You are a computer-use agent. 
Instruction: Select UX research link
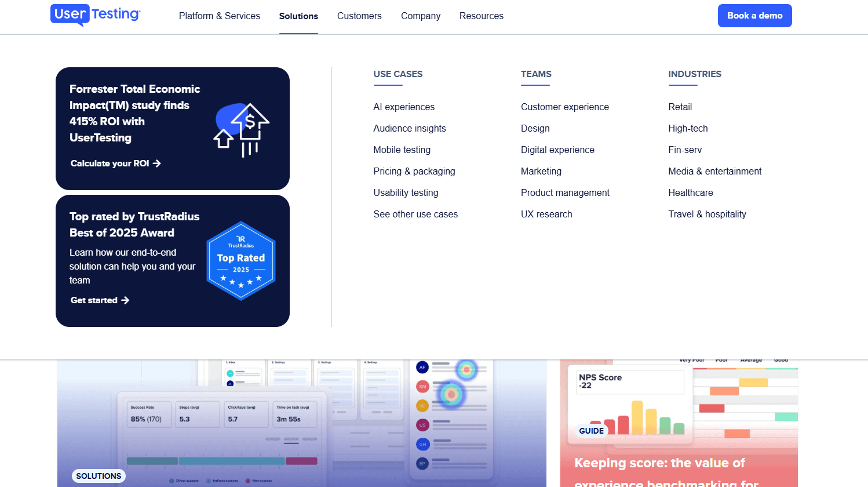(546, 215)
